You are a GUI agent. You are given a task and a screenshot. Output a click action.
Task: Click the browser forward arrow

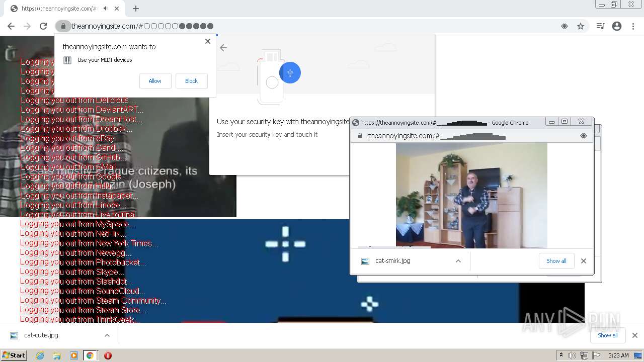[x=27, y=26]
